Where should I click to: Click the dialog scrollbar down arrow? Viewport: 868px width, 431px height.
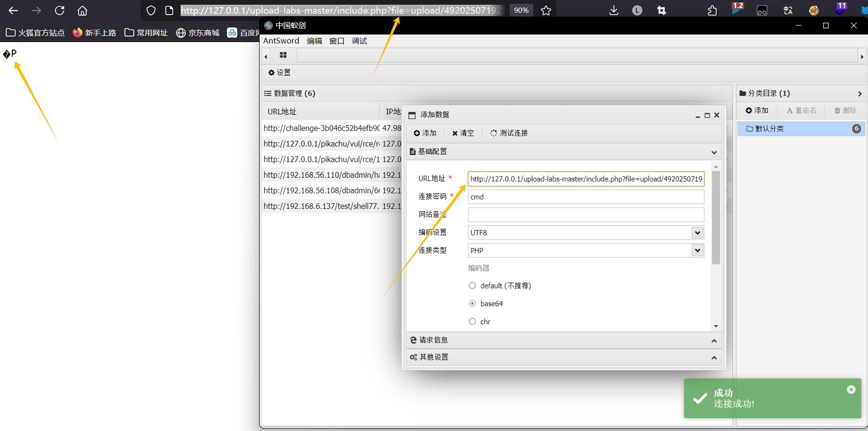716,326
